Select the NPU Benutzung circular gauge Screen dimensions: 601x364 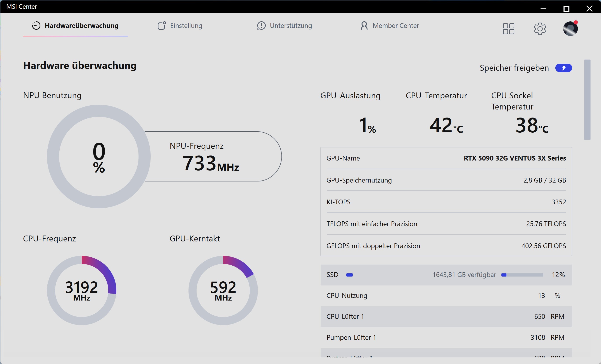[x=99, y=156]
